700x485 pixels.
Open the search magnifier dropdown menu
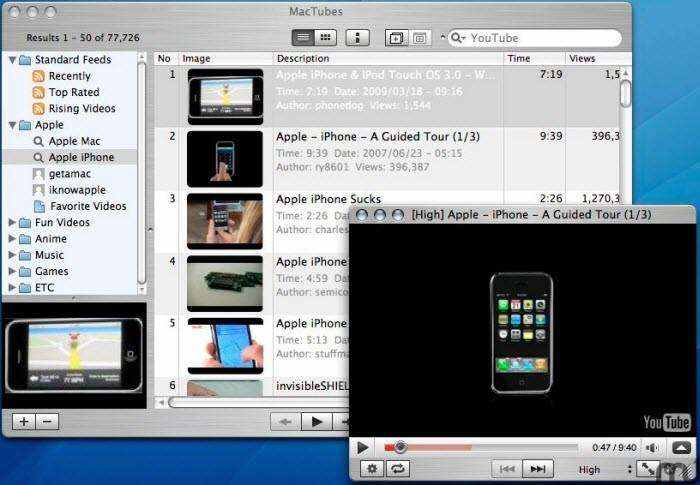tap(458, 38)
